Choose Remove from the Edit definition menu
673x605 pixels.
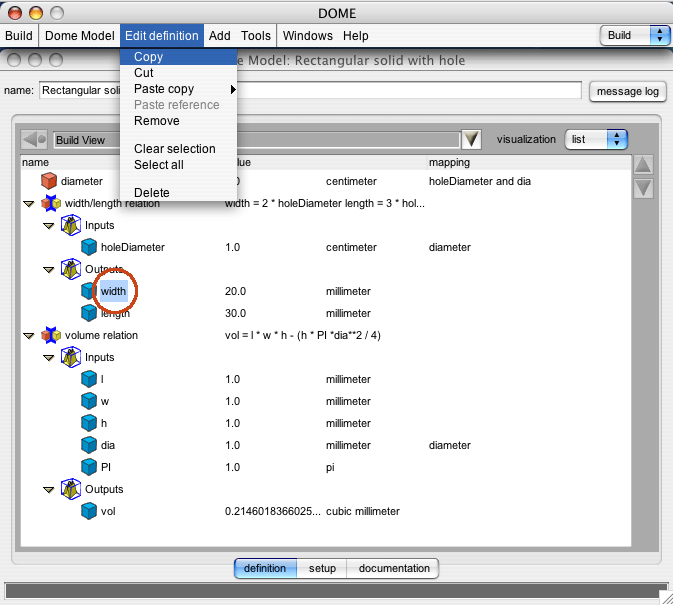(x=179, y=121)
